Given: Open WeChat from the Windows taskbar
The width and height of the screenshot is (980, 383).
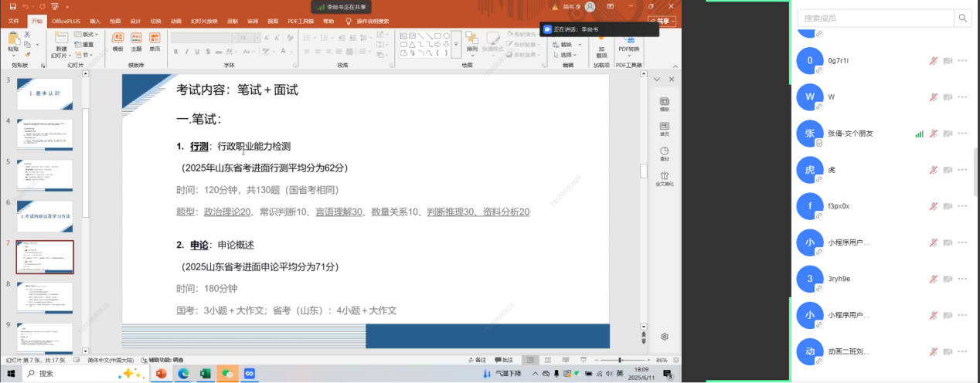Looking at the screenshot, I should [228, 374].
